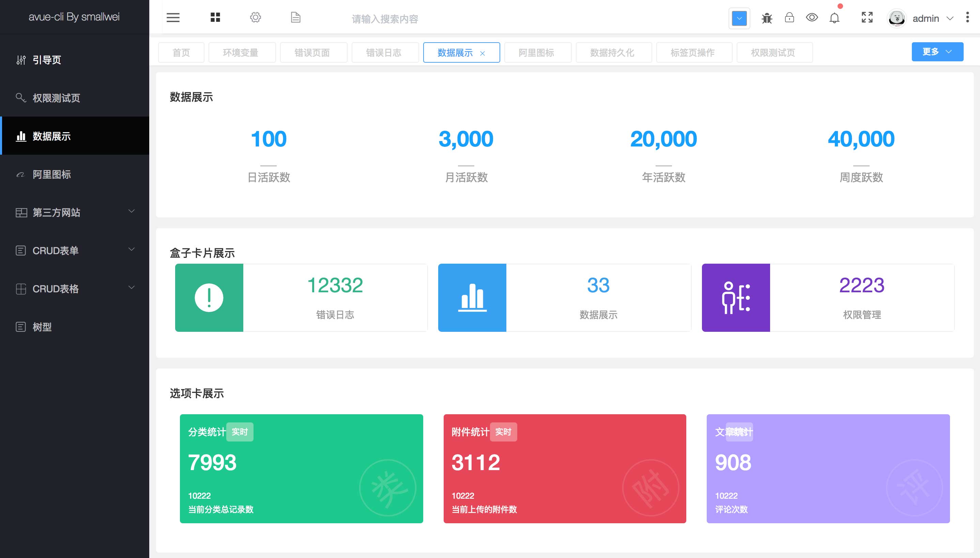Click the admin avatar picture

tap(897, 18)
